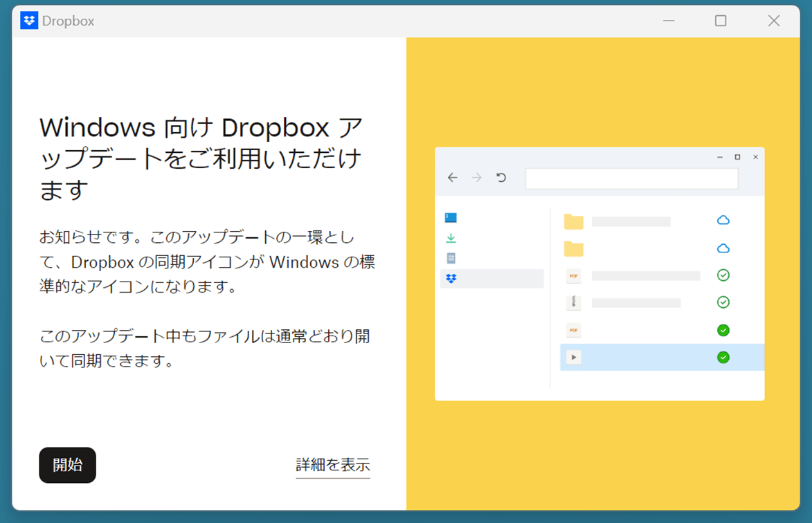This screenshot has width=812, height=523.
Task: Click the video play file icon
Action: click(x=573, y=357)
